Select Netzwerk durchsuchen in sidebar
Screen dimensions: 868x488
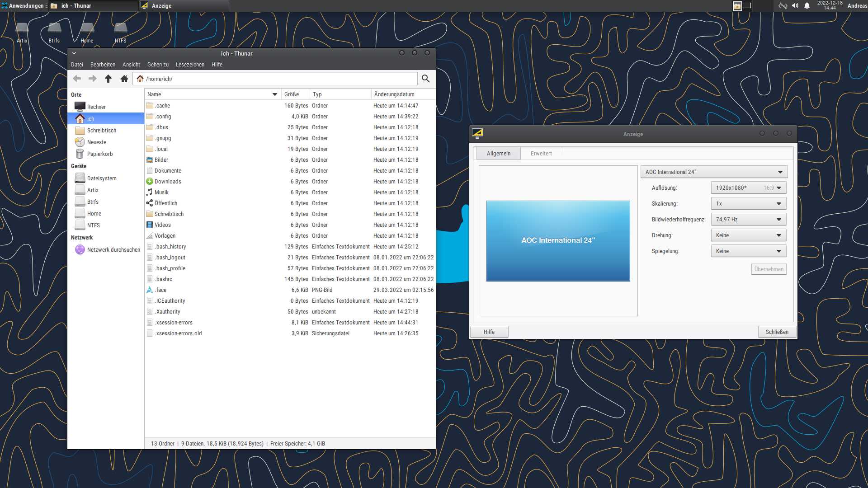point(113,250)
